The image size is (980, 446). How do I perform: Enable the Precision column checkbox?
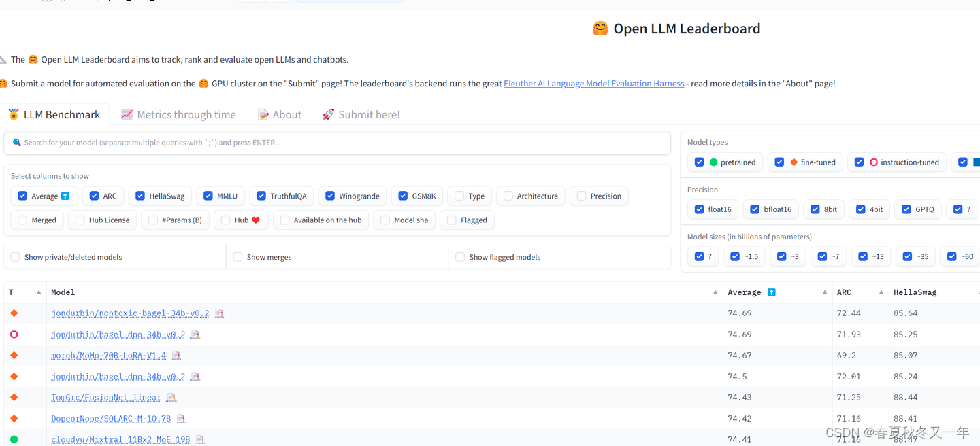[582, 196]
